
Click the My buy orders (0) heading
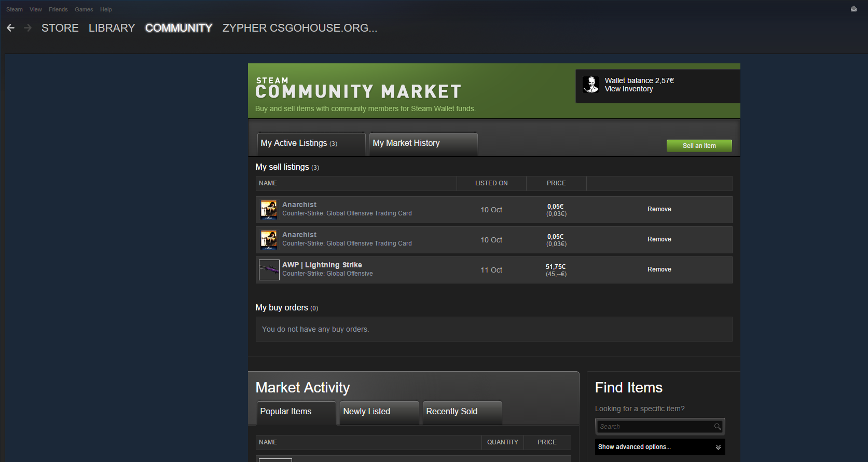tap(287, 308)
